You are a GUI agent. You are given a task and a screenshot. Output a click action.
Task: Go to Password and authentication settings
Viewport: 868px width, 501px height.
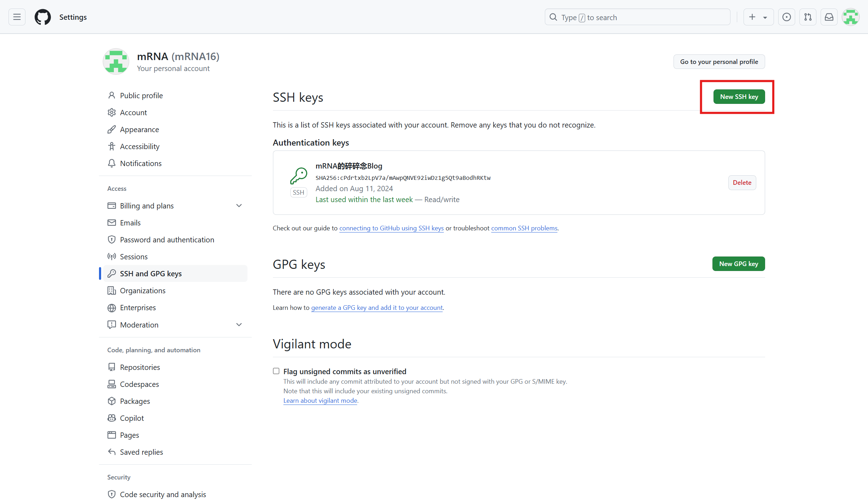click(167, 240)
